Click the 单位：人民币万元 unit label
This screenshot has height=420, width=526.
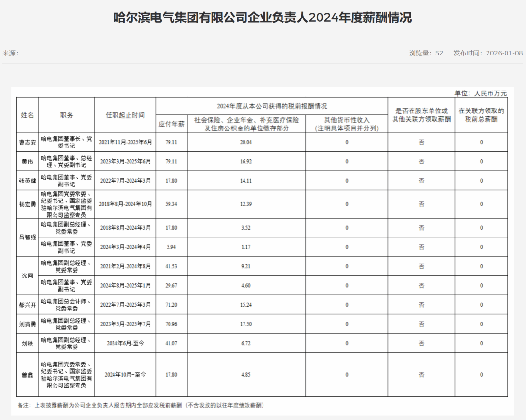(480, 93)
